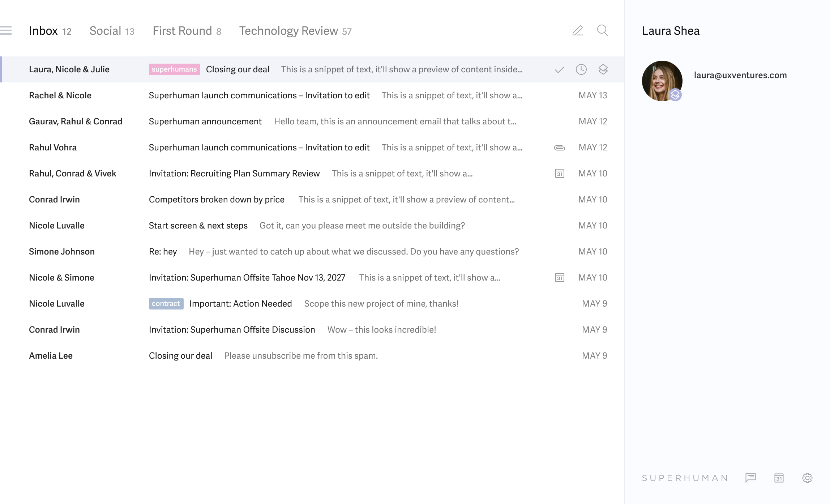Open the hamburger menu icon
Image resolution: width=830 pixels, height=504 pixels.
[x=6, y=30]
